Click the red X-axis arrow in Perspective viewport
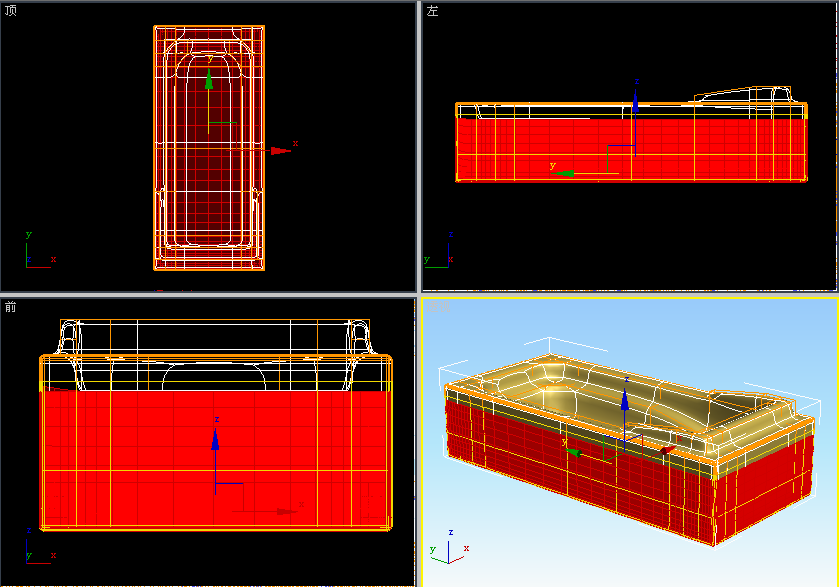 tap(664, 451)
